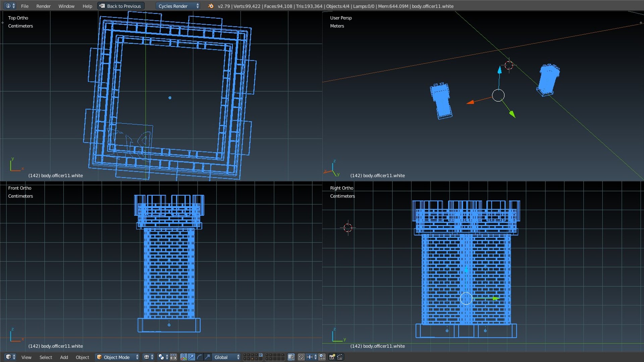Select the left tower in User Persp view
This screenshot has height=362, width=644.
tap(441, 101)
